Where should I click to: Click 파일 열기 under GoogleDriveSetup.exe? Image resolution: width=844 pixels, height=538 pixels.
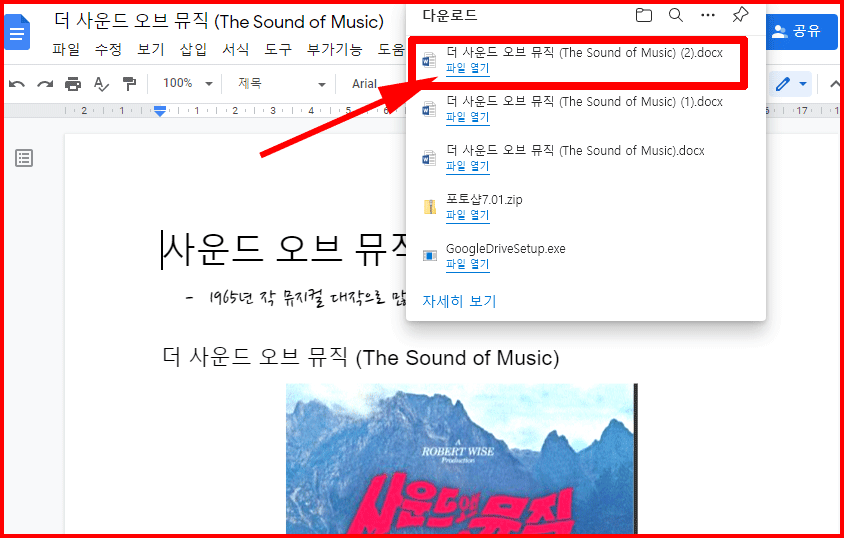tap(467, 264)
